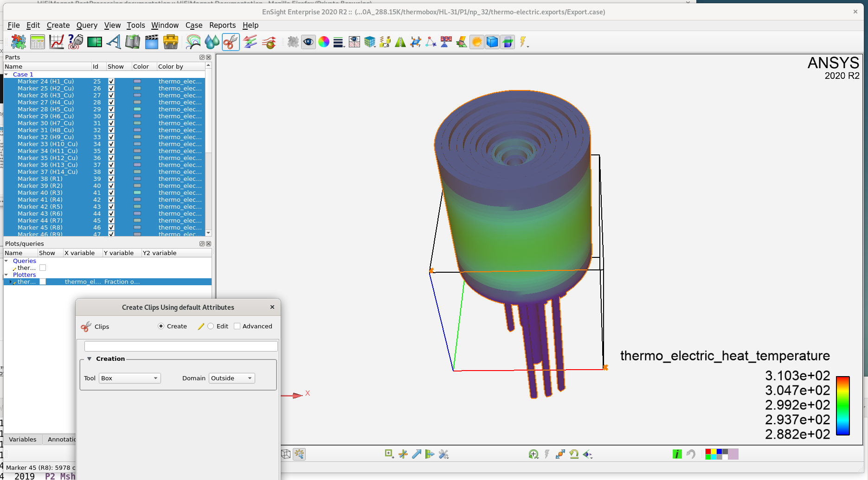
Task: Switch to the Variables tab
Action: coord(22,439)
